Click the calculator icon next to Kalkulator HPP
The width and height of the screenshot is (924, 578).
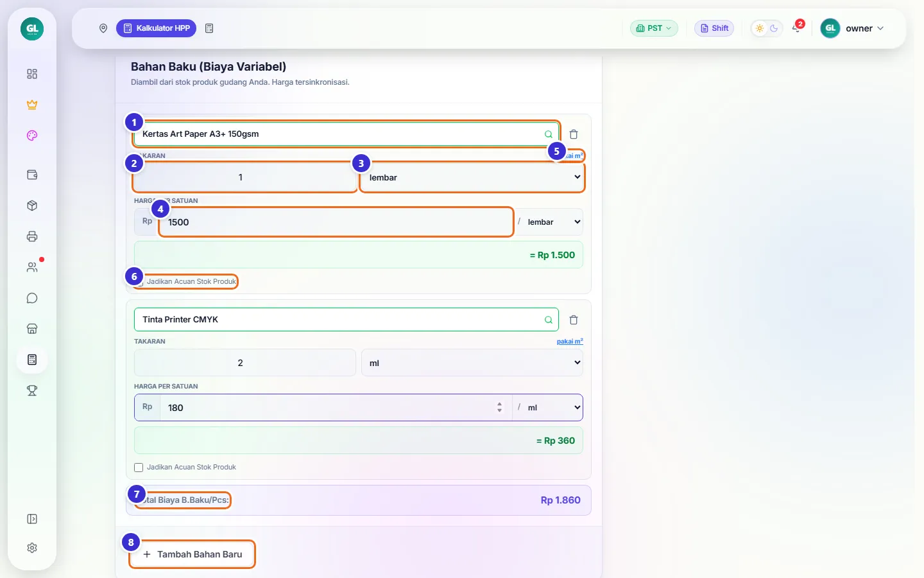pos(209,28)
